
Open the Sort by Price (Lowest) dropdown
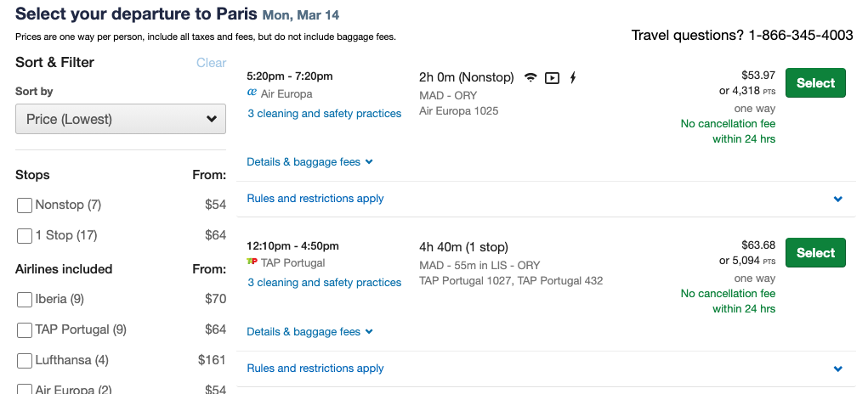(121, 119)
